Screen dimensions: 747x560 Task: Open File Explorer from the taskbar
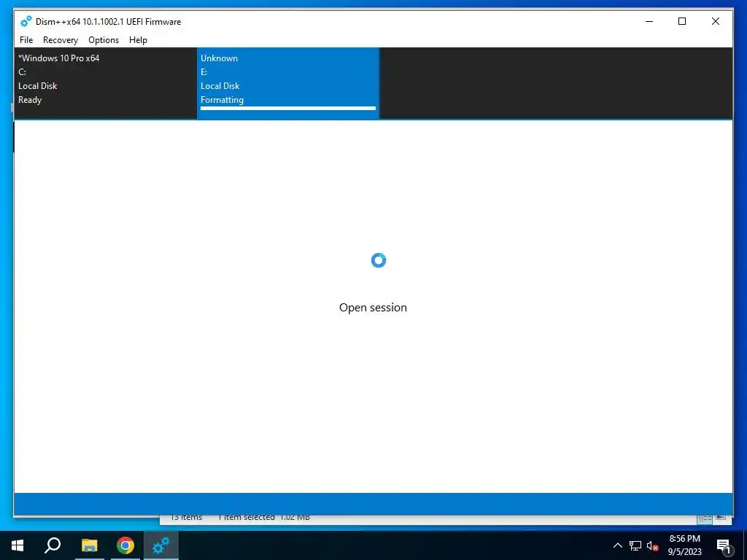[89, 545]
